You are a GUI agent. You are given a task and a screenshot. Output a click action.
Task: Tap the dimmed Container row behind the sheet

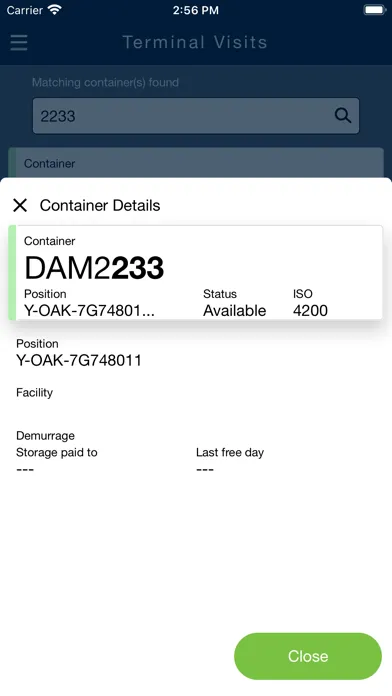coord(196,163)
